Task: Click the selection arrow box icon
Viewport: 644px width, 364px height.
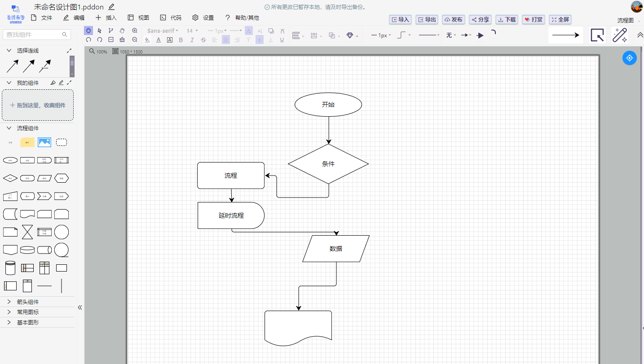Action: 597,35
